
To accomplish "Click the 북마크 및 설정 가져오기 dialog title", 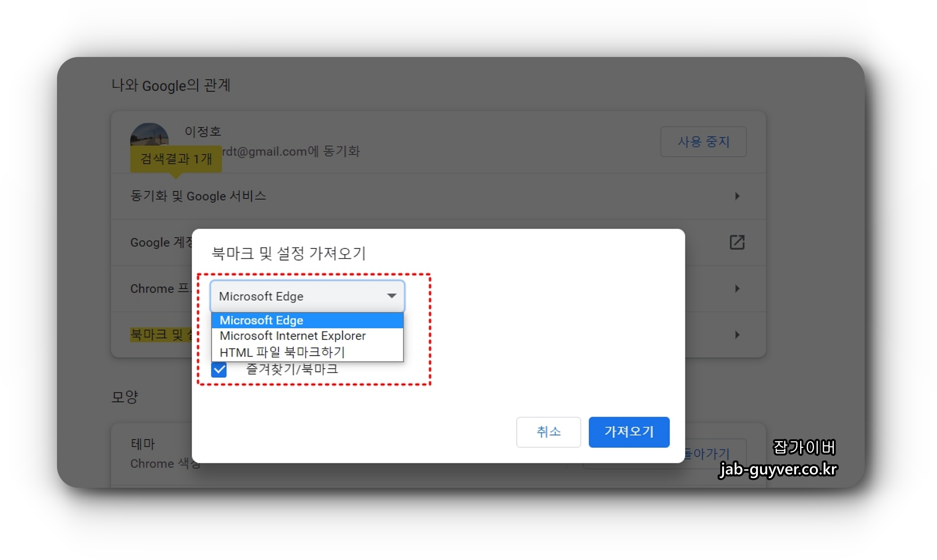I will point(289,254).
